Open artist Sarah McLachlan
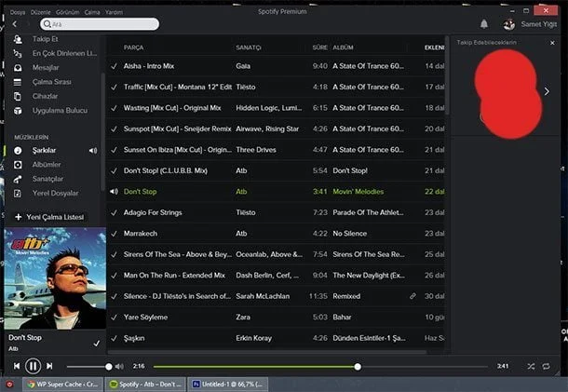 click(263, 296)
